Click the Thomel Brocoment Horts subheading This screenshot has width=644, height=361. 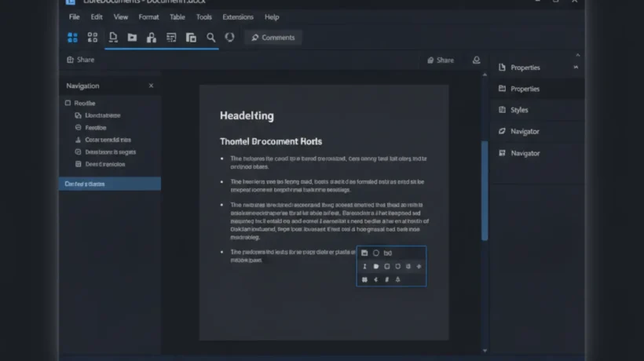coord(271,141)
